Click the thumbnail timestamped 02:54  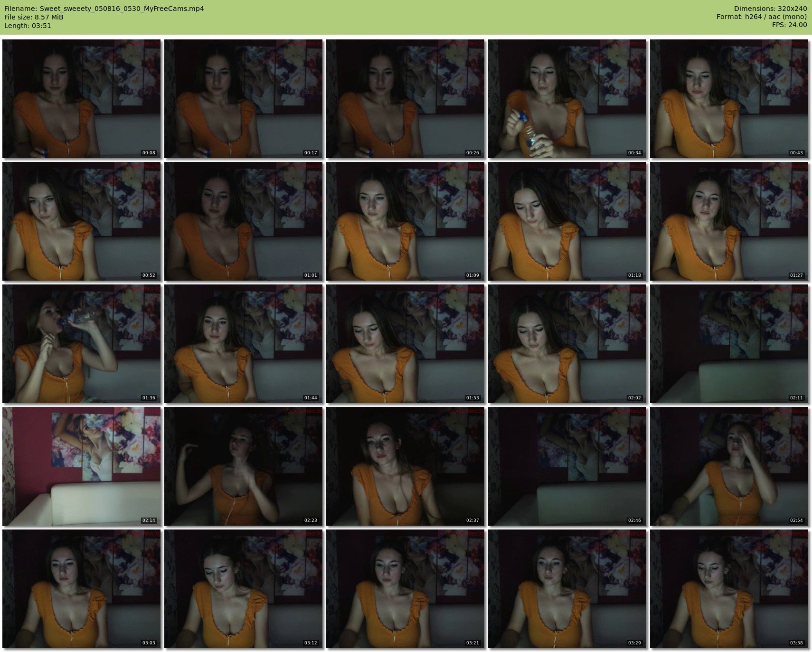pyautogui.click(x=729, y=466)
